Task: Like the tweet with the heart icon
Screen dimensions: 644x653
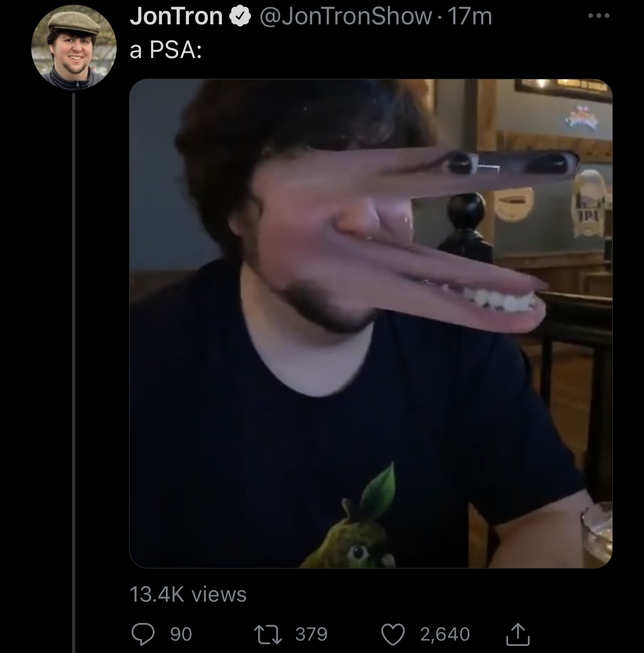Action: [392, 633]
